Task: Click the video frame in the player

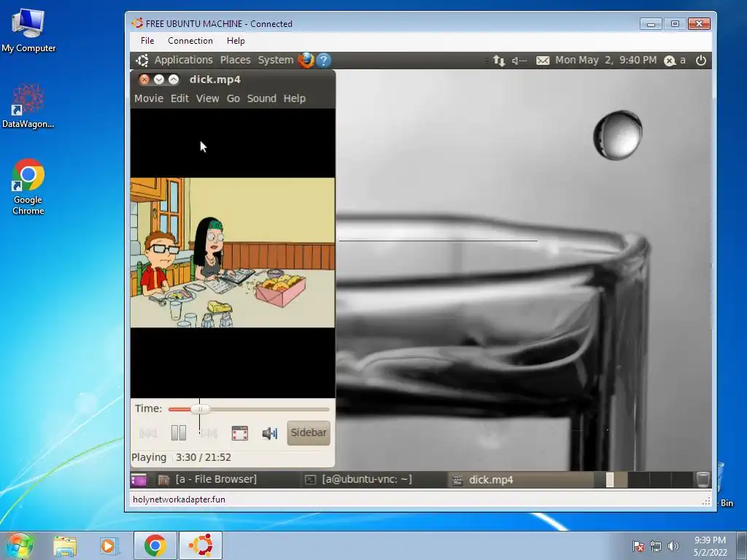Action: point(233,253)
